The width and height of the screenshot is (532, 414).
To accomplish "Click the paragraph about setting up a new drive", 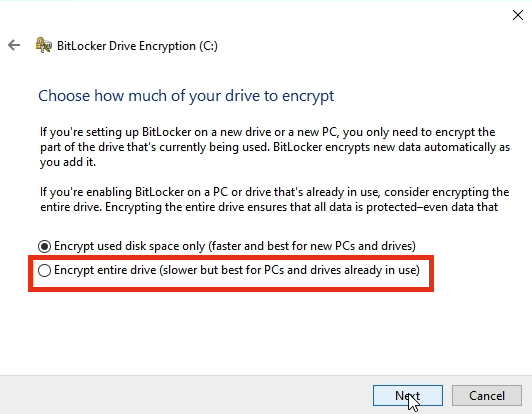I will click(275, 147).
